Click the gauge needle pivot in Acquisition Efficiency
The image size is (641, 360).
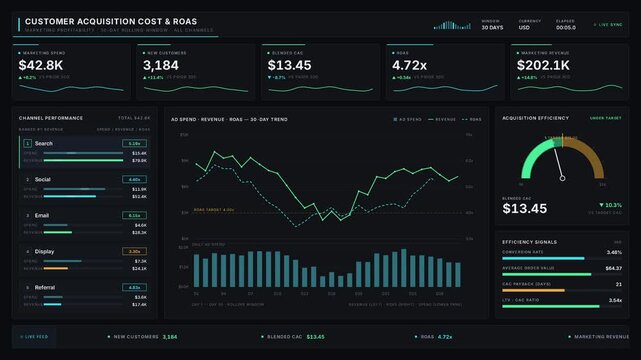coord(563,178)
